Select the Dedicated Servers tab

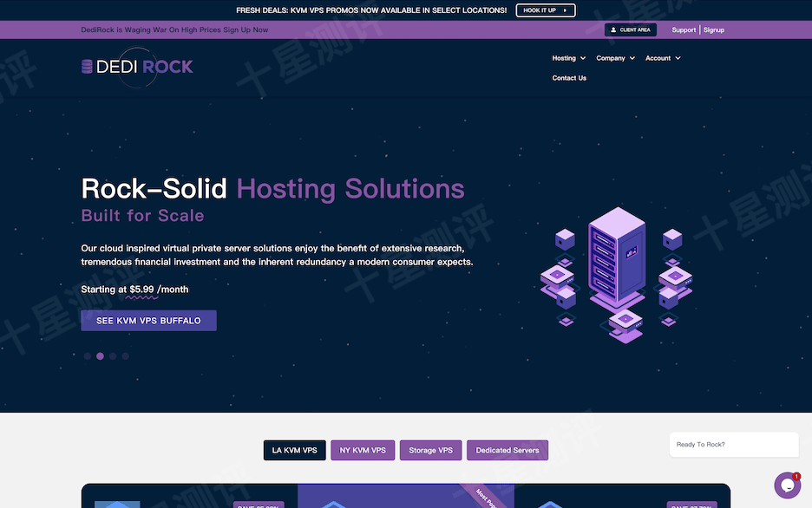pyautogui.click(x=507, y=450)
